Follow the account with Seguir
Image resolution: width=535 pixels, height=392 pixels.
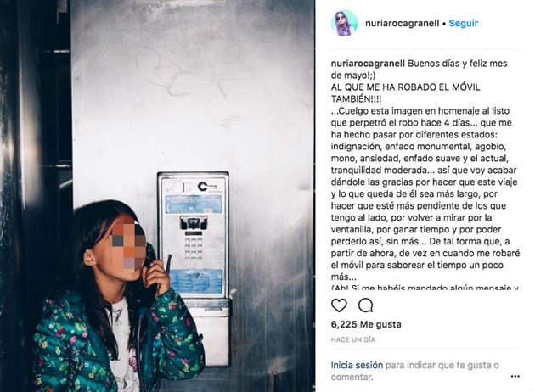point(464,23)
